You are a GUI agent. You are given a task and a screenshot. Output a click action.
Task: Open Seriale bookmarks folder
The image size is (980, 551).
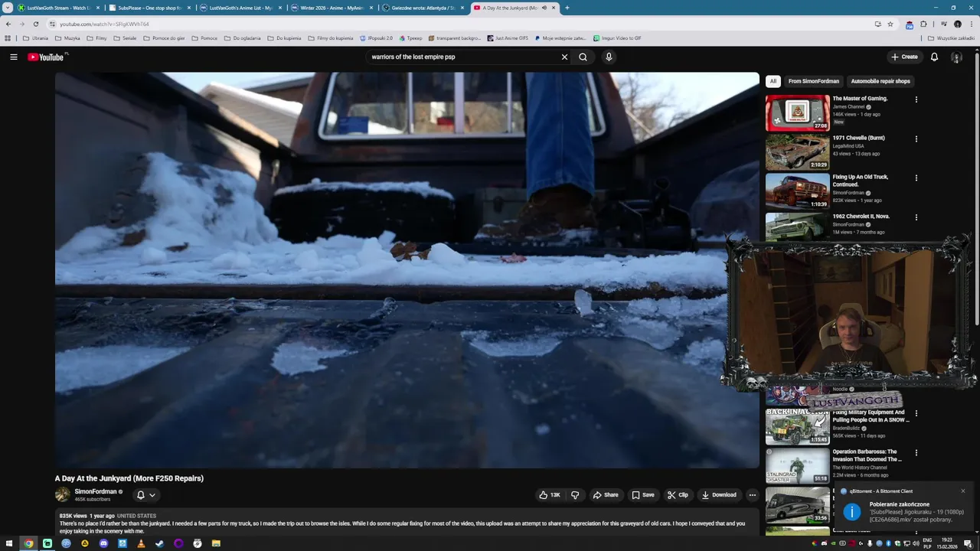point(125,37)
